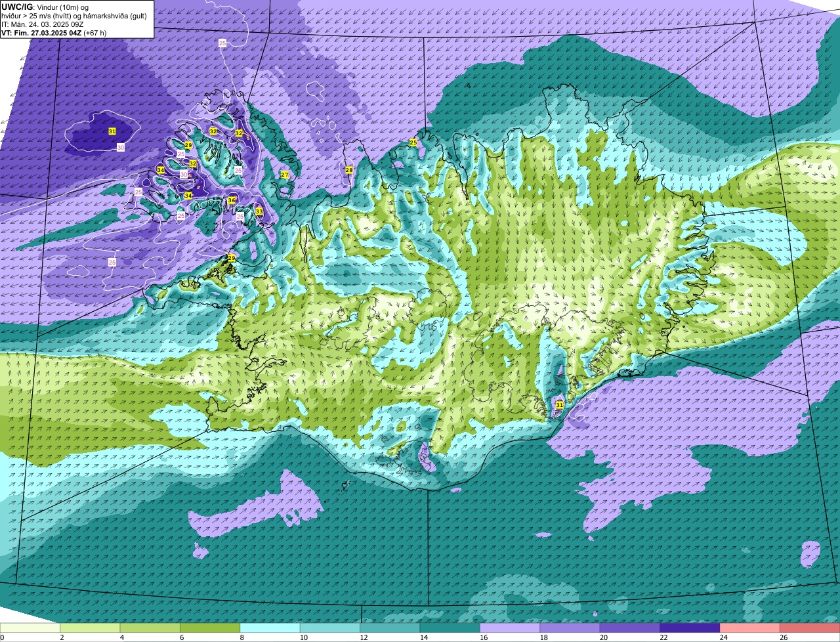Pick the 20–22 m/s purple legend swatch
Screen dimensions: 840x642
click(630, 628)
